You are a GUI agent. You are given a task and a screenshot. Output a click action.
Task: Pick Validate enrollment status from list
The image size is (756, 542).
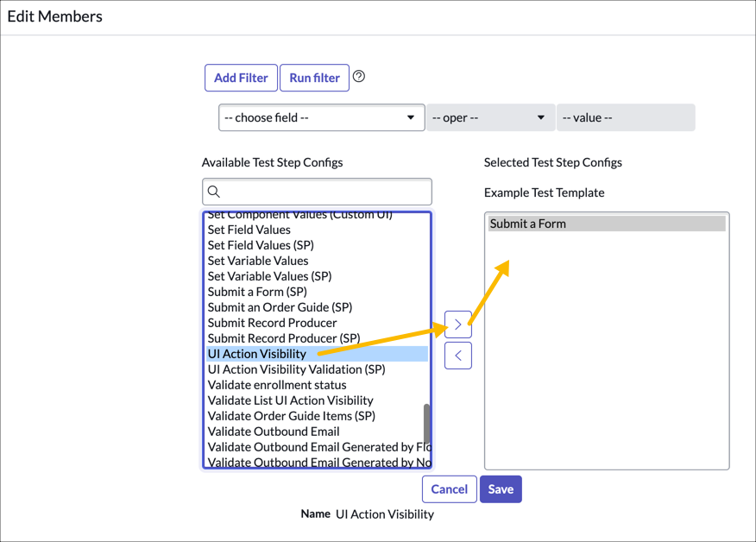pyautogui.click(x=277, y=385)
